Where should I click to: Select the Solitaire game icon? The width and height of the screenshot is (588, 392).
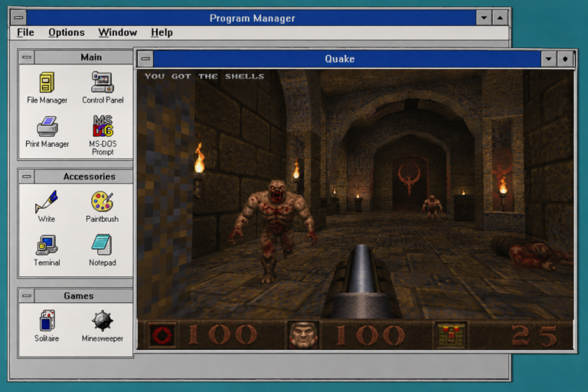(x=47, y=326)
